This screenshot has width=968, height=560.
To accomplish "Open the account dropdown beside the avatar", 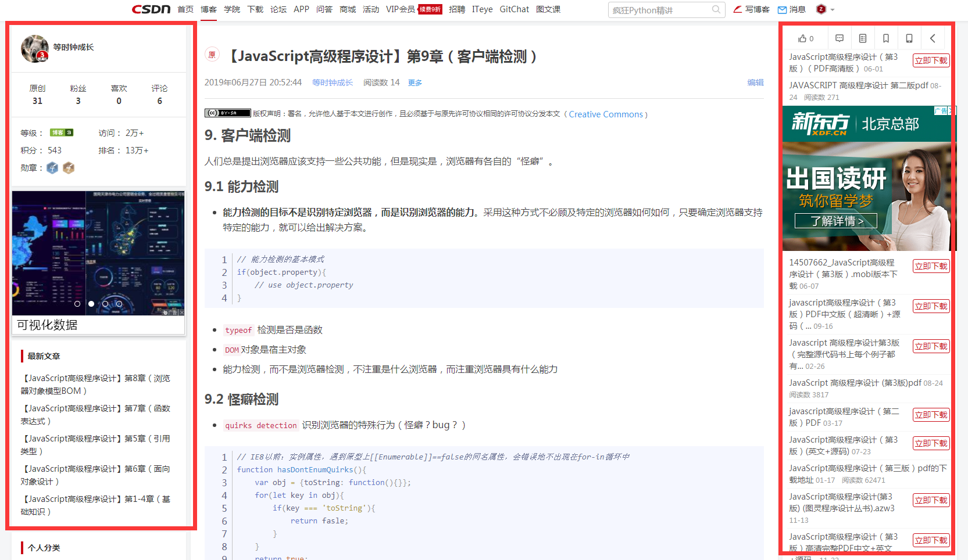I will (x=832, y=10).
